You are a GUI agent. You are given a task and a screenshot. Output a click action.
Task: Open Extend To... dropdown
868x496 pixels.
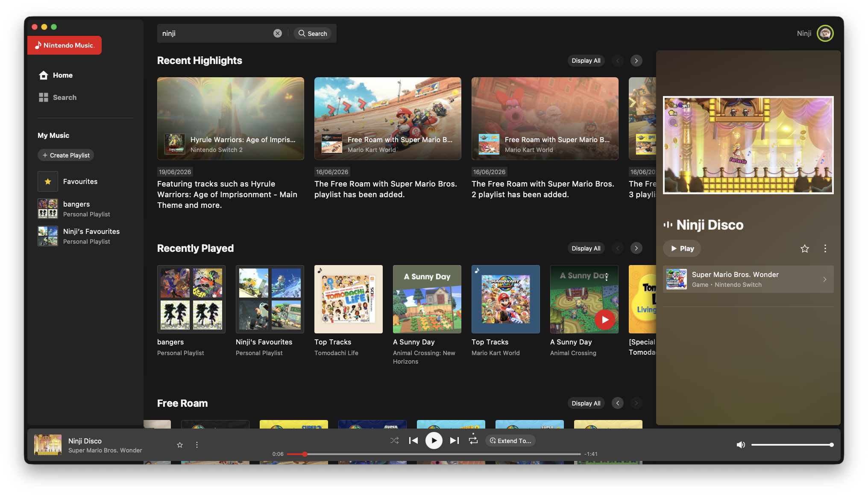tap(510, 441)
